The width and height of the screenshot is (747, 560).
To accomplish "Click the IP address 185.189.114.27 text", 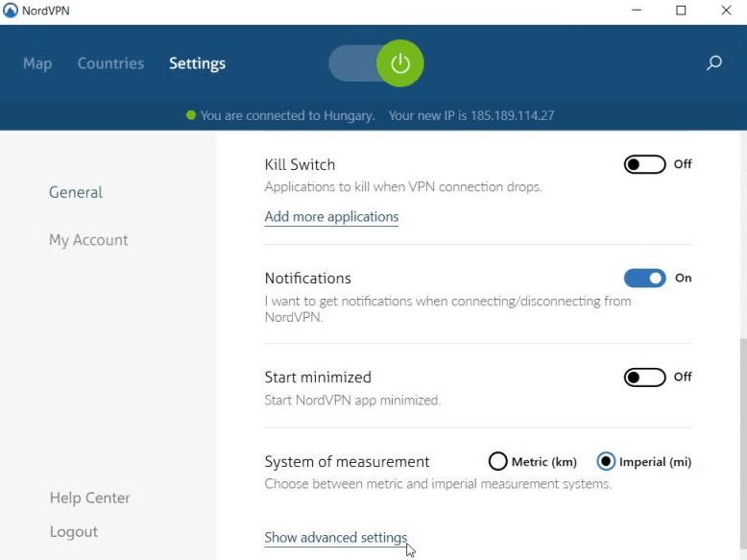I will pos(512,115).
